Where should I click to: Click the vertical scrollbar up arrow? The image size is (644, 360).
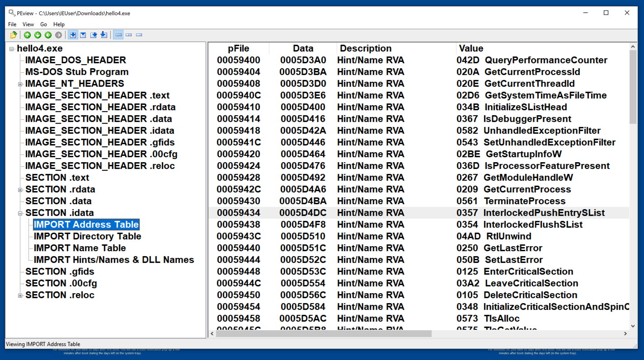[x=633, y=46]
